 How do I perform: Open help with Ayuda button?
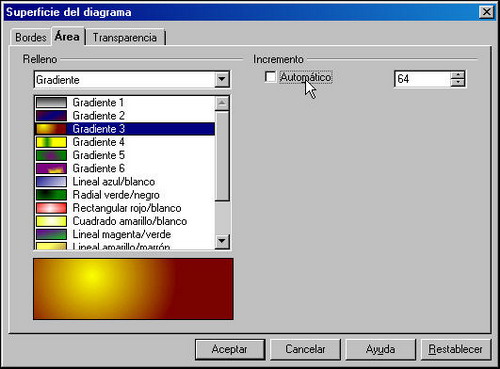[381, 349]
